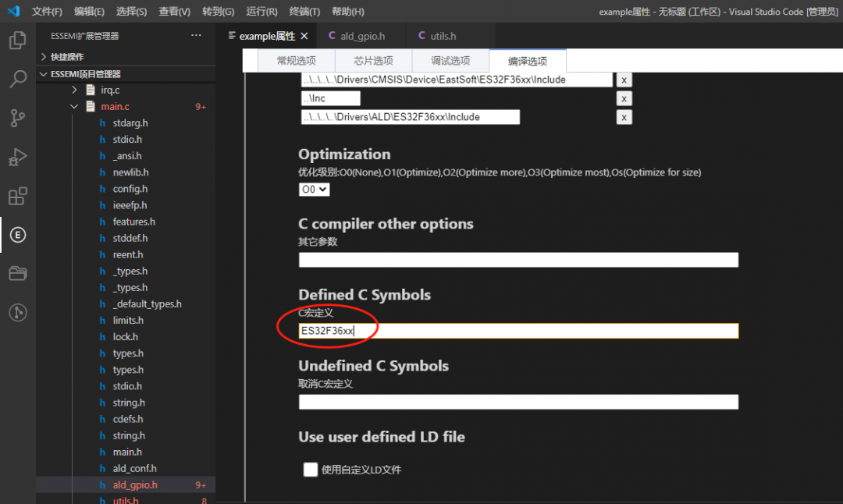
Task: Open the 终端(T) menu
Action: click(x=304, y=12)
